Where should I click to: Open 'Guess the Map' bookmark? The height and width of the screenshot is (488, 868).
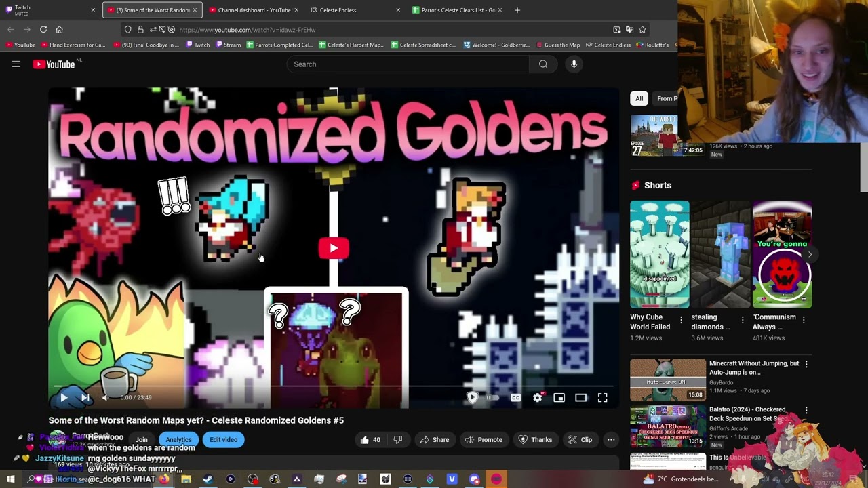[557, 45]
